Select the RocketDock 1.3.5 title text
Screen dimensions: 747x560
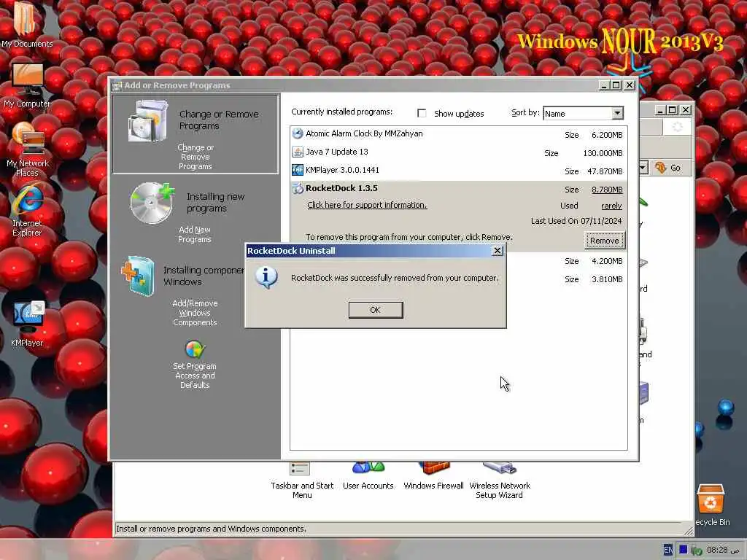341,188
